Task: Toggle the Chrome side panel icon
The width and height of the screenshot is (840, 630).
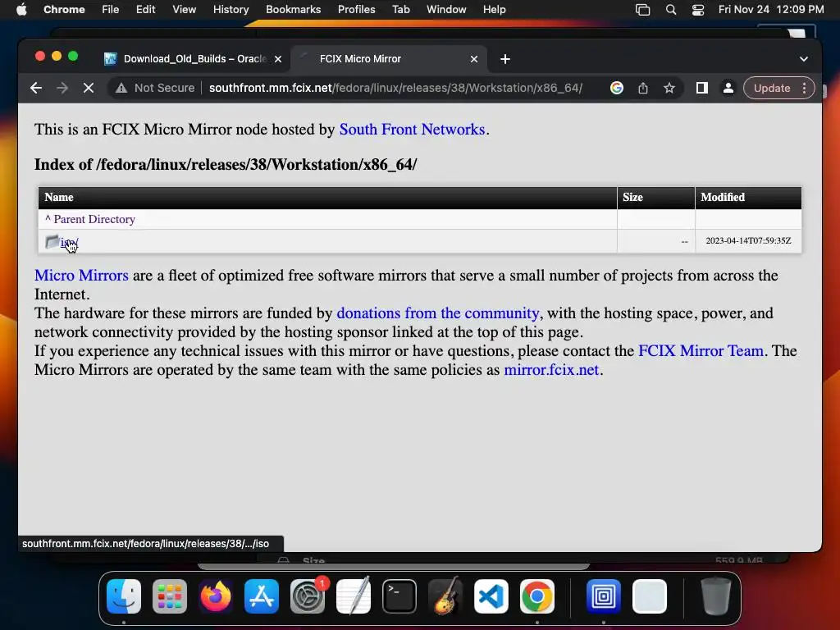Action: click(x=702, y=88)
